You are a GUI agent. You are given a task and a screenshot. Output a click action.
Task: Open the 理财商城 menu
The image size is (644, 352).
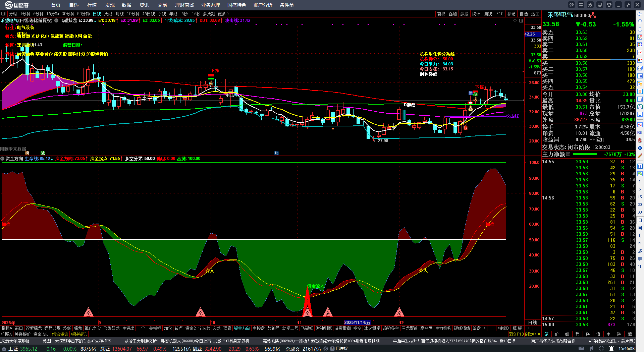pos(184,5)
